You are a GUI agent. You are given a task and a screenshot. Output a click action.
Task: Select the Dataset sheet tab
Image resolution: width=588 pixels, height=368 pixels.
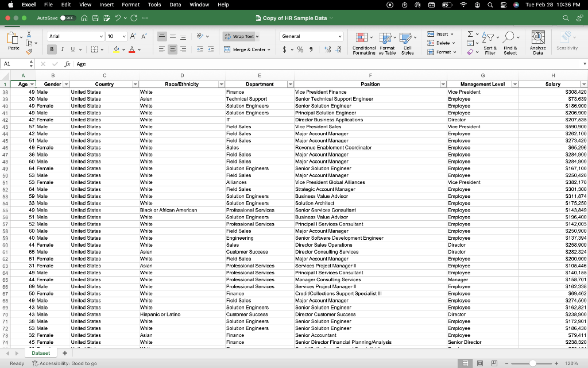pos(40,352)
